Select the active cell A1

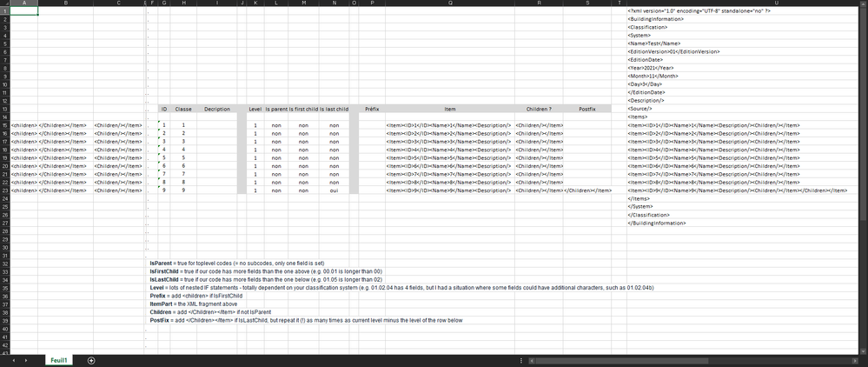(x=24, y=10)
